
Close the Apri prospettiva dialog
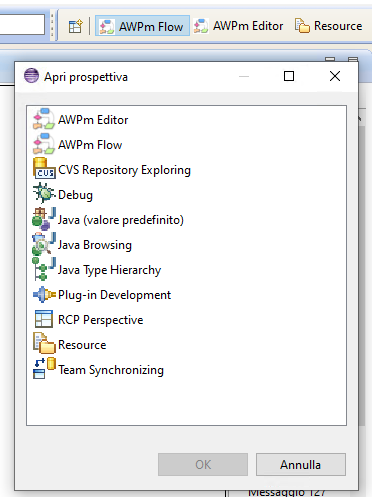(335, 76)
